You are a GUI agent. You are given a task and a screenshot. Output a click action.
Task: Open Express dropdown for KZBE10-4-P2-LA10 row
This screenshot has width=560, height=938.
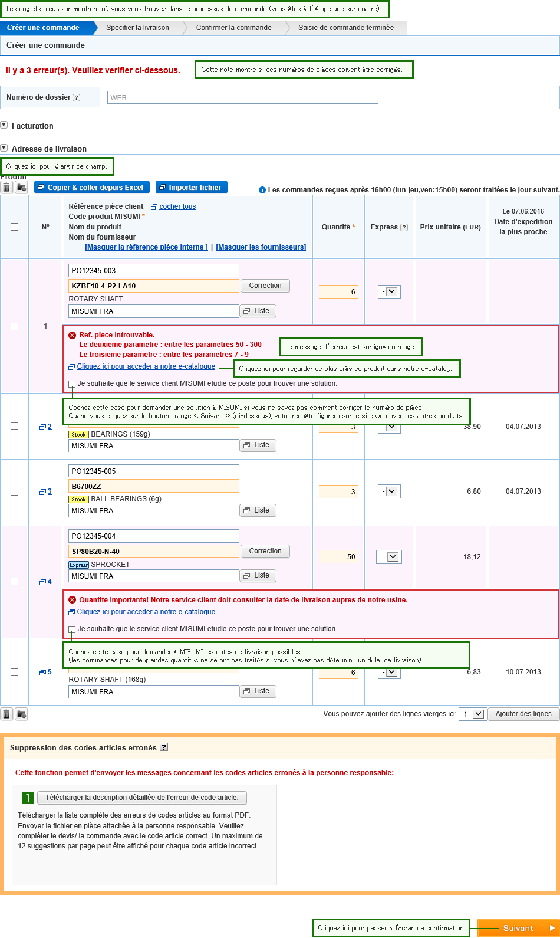(x=389, y=291)
